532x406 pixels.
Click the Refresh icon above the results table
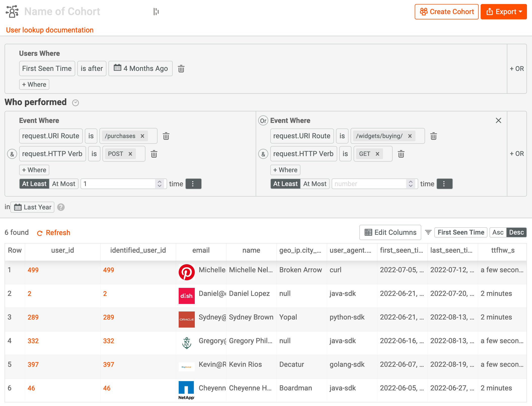[x=40, y=233]
